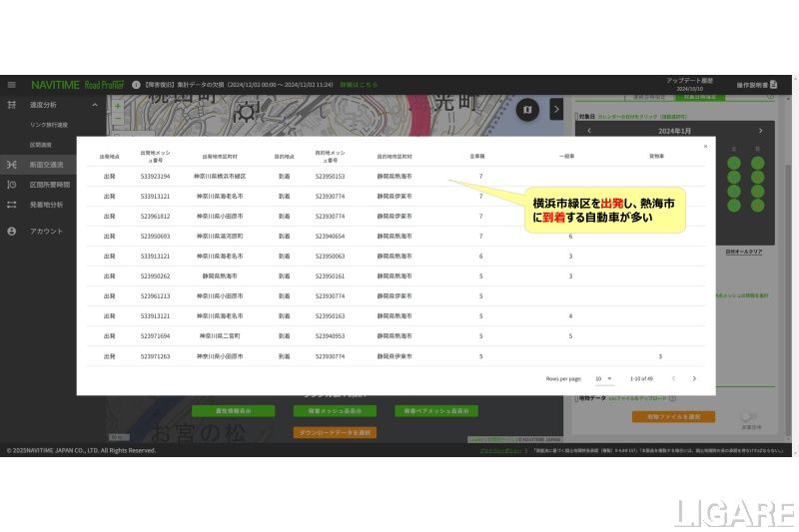This screenshot has width=799, height=532.
Task: Close the results table dialog
Action: [705, 146]
